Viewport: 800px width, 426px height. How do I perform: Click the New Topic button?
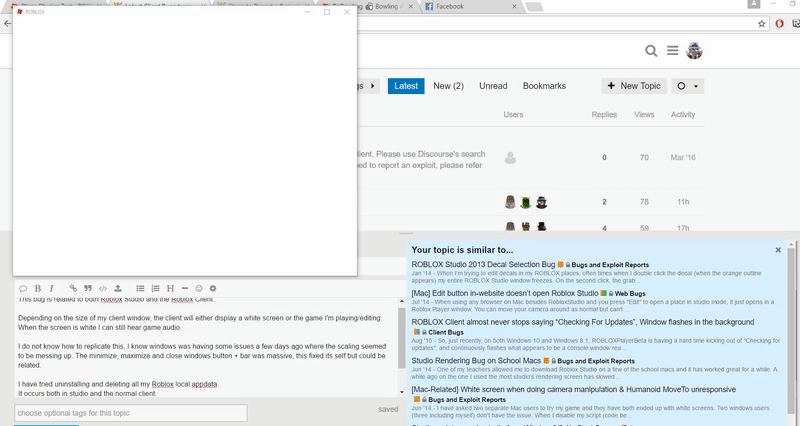click(x=634, y=86)
